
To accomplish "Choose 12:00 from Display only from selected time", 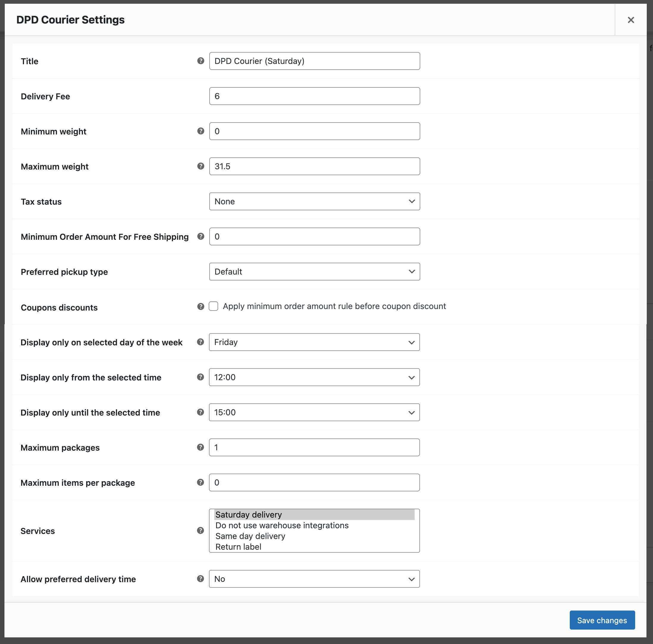I will pyautogui.click(x=315, y=377).
